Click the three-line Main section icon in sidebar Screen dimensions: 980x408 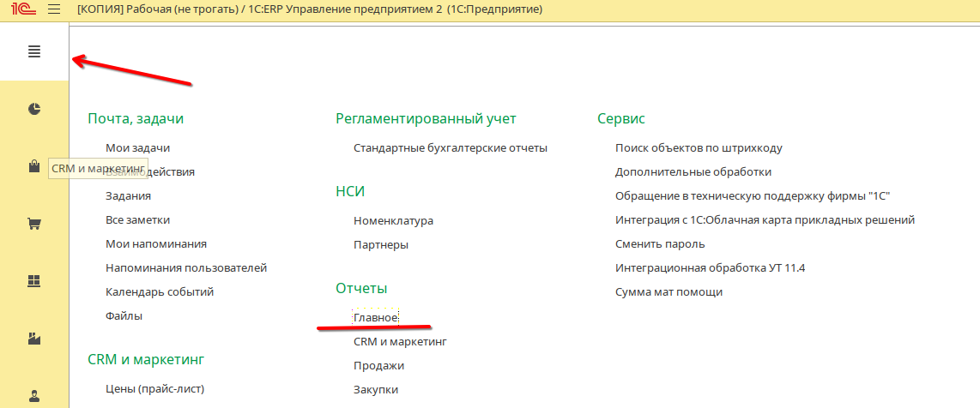tap(34, 51)
